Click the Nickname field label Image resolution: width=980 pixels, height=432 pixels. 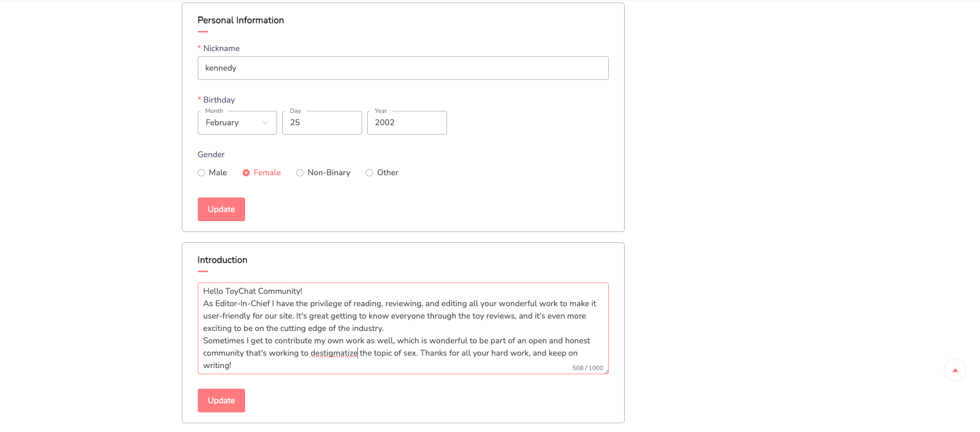pyautogui.click(x=221, y=48)
